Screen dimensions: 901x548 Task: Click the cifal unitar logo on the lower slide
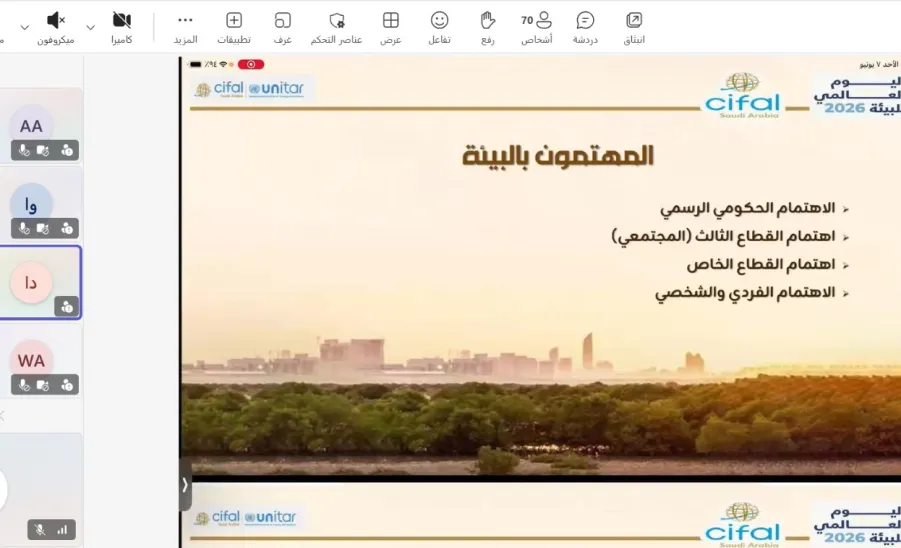pyautogui.click(x=245, y=518)
